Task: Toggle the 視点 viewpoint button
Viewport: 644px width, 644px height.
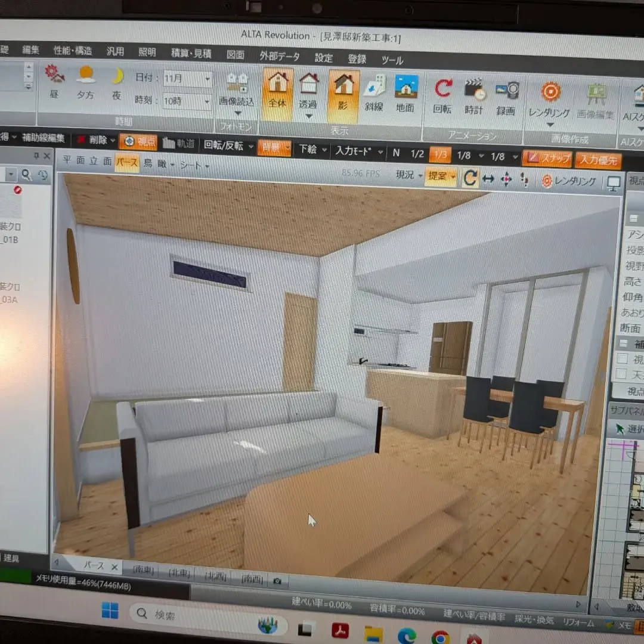Action: 139,142
